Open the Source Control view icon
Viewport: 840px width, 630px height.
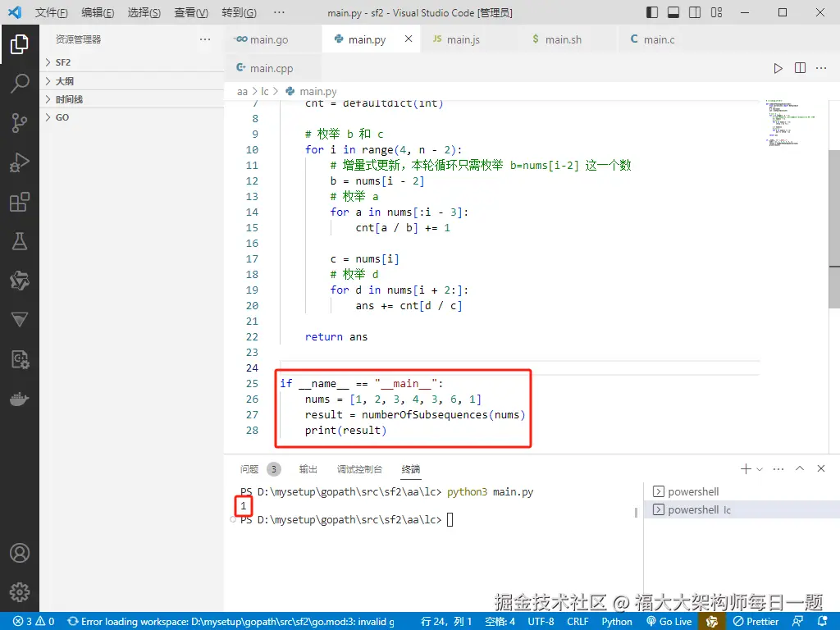click(x=20, y=123)
